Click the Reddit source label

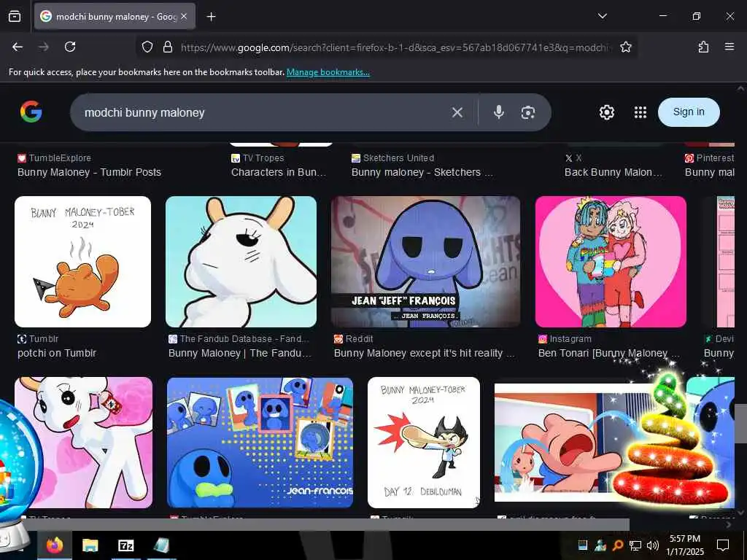click(x=359, y=339)
